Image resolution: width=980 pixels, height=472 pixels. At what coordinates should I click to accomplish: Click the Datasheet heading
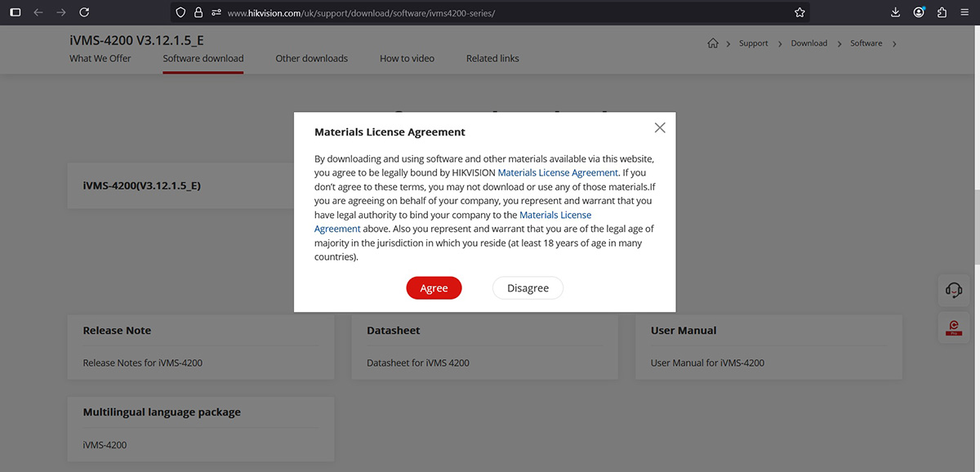(x=394, y=331)
